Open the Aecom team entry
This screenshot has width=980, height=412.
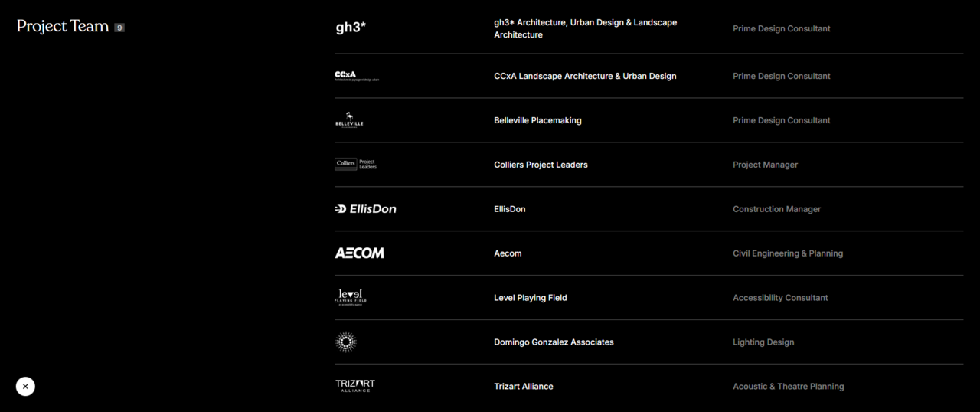pyautogui.click(x=508, y=253)
